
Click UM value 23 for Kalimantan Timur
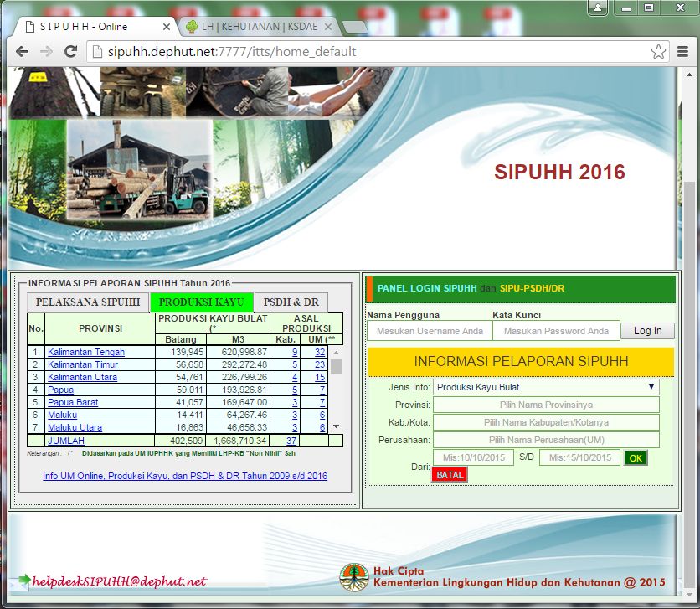[320, 364]
